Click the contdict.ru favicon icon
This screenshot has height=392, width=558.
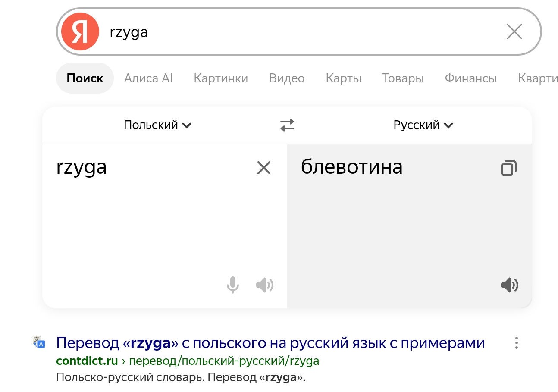(x=39, y=342)
